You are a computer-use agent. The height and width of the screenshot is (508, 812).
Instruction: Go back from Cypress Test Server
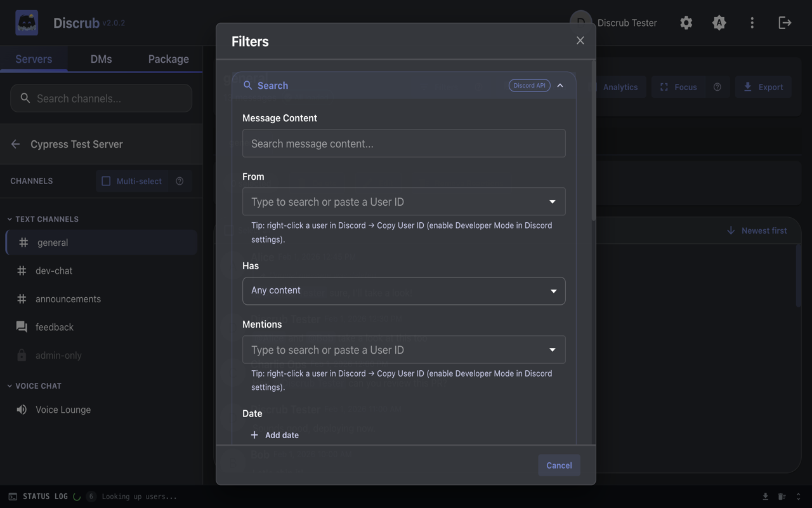click(15, 144)
